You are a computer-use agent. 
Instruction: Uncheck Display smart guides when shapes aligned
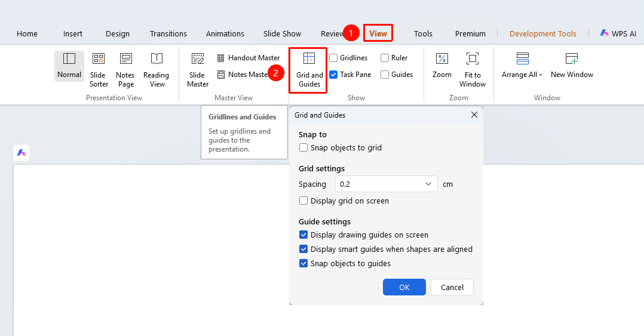(x=303, y=249)
